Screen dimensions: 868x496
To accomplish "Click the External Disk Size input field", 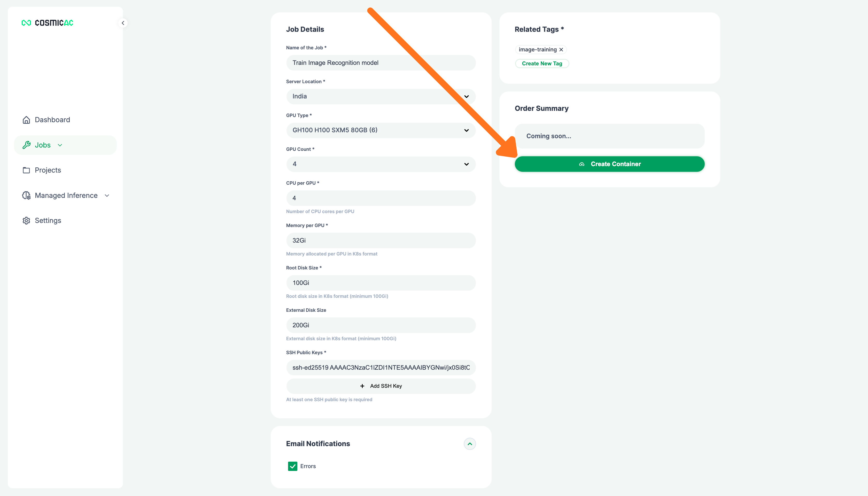I will (x=381, y=325).
